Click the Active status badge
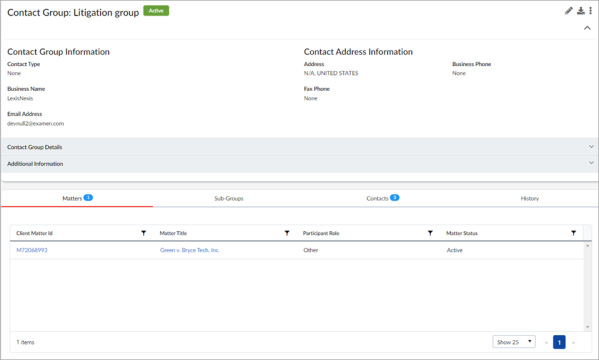This screenshot has height=360, width=599. pos(156,11)
